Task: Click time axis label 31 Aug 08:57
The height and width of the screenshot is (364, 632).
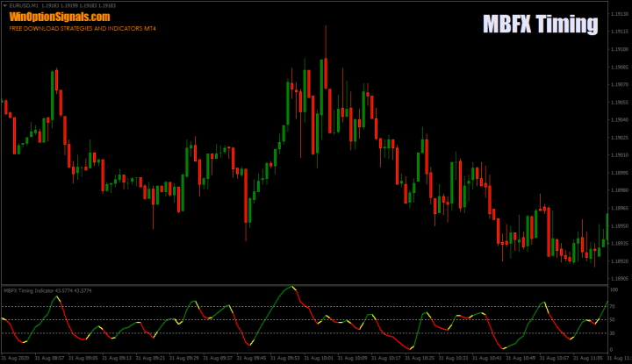Action: pos(49,358)
